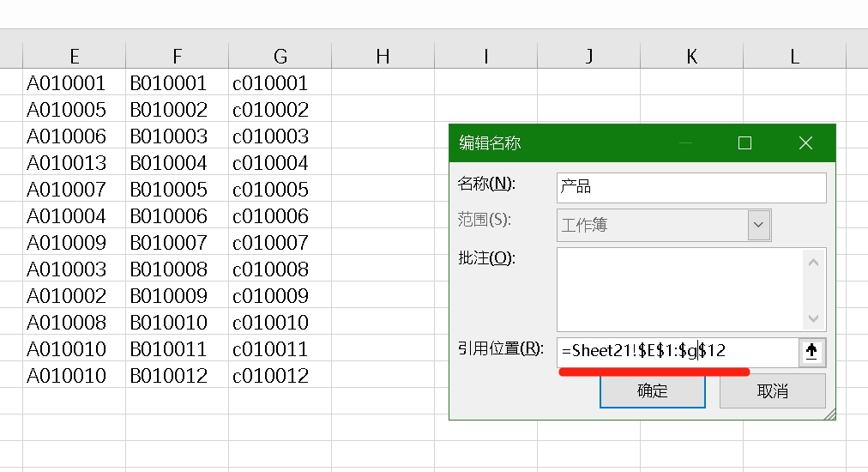Select cell containing c010011

pos(280,348)
